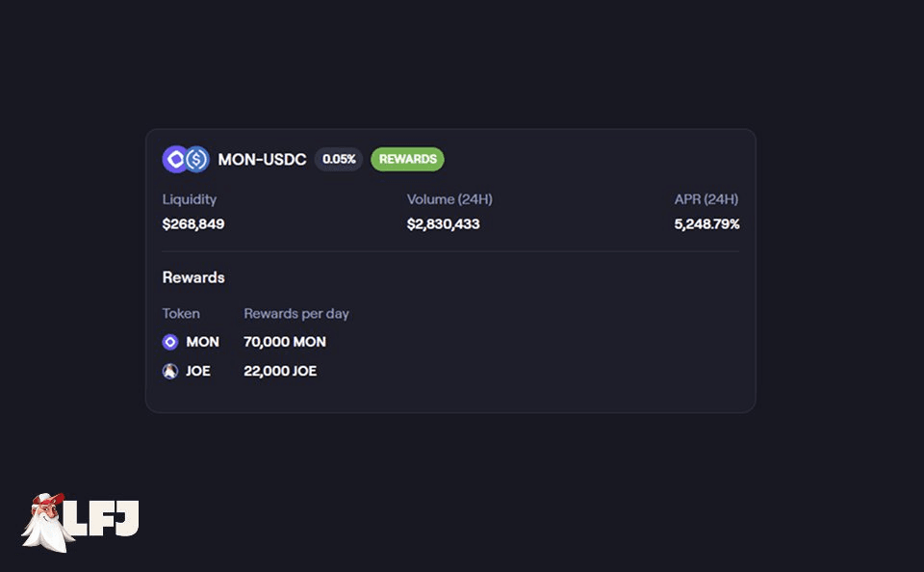Viewport: 924px width, 572px height.
Task: Select the $2,830,433 volume value
Action: click(x=443, y=223)
